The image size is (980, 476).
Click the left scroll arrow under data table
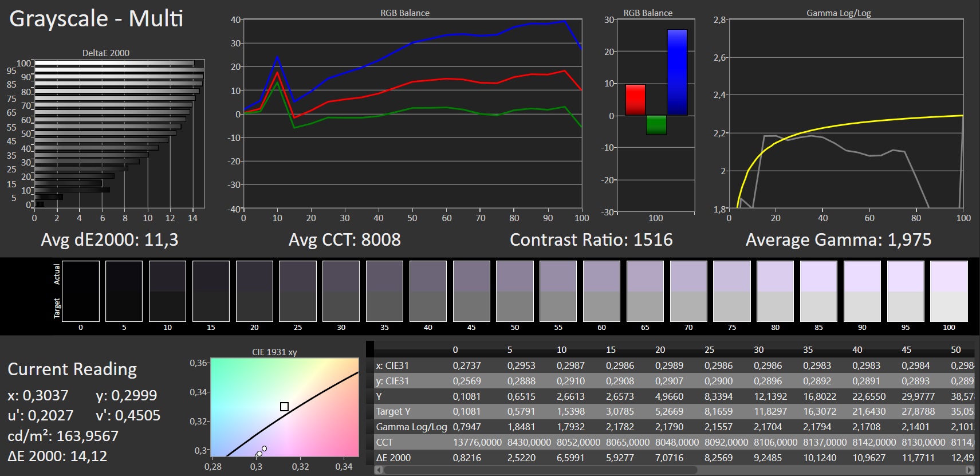pyautogui.click(x=378, y=470)
